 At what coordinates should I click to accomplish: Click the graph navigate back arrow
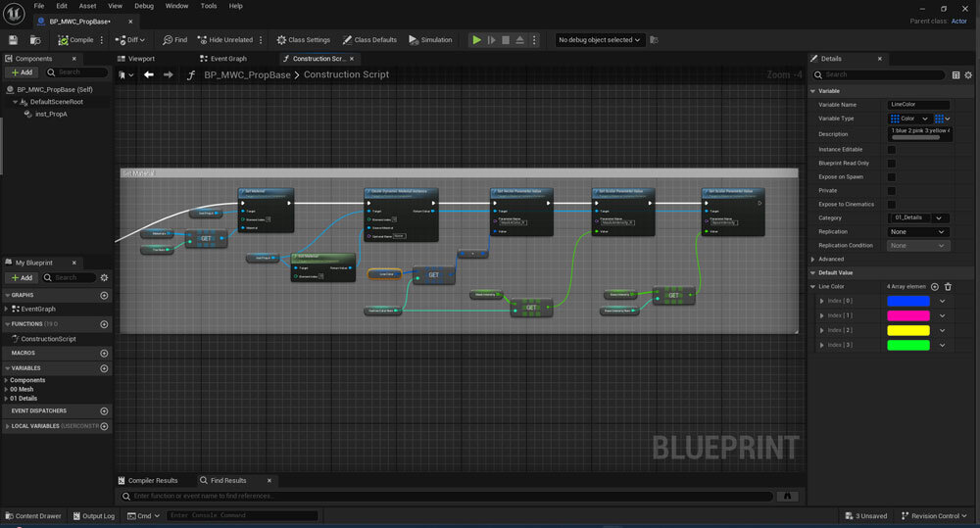pos(149,75)
